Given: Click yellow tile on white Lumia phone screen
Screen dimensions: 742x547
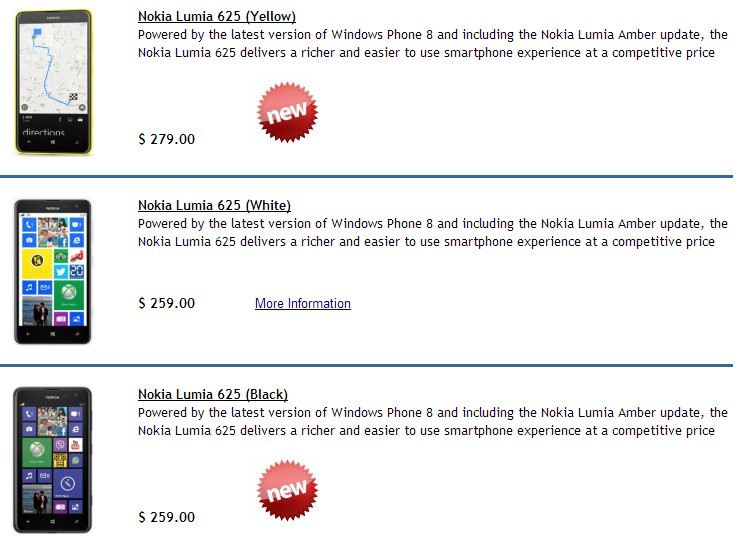Looking at the screenshot, I should point(39,262).
